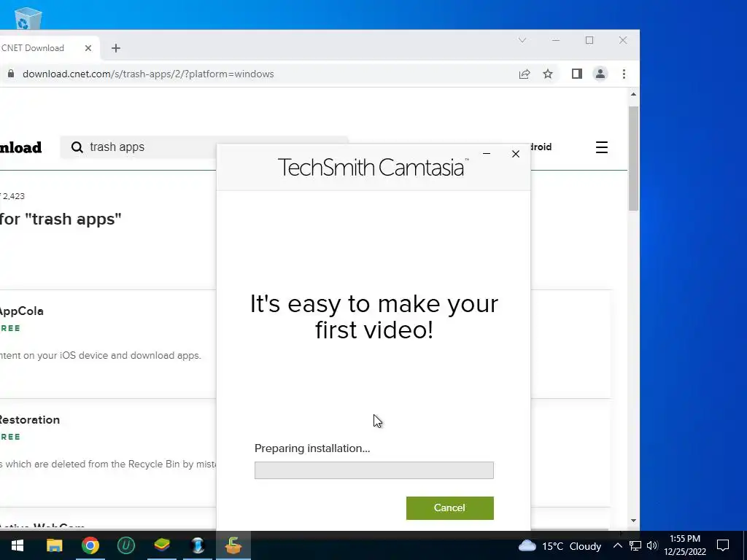Cancel the Camtasia installation

click(x=449, y=507)
